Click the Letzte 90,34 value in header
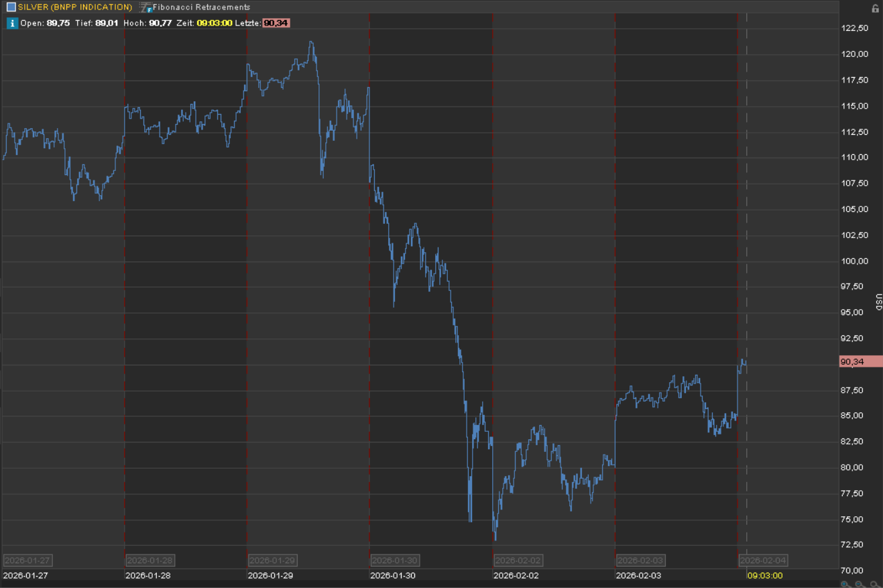The height and width of the screenshot is (588, 883). [x=276, y=23]
